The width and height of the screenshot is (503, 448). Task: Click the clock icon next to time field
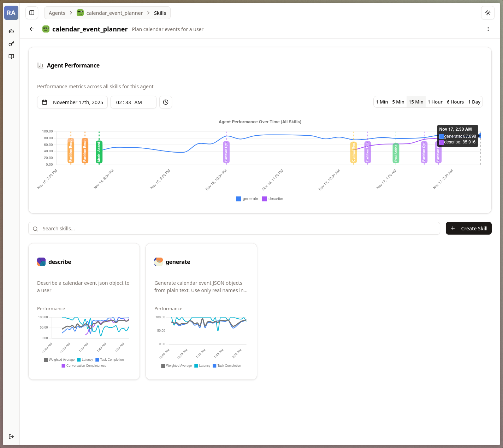(x=166, y=102)
